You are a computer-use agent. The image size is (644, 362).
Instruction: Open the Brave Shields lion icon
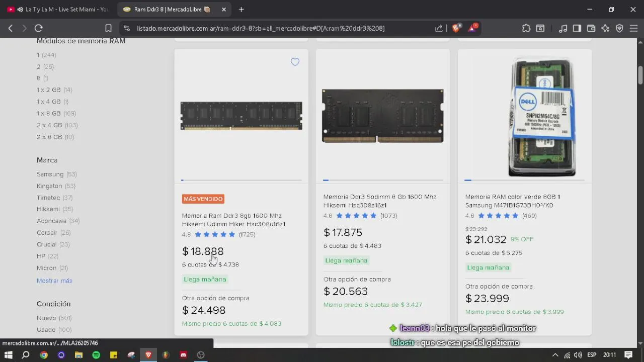point(456,28)
